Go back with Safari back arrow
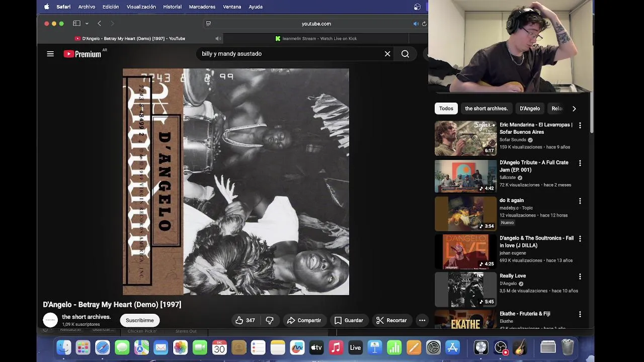 (99, 24)
